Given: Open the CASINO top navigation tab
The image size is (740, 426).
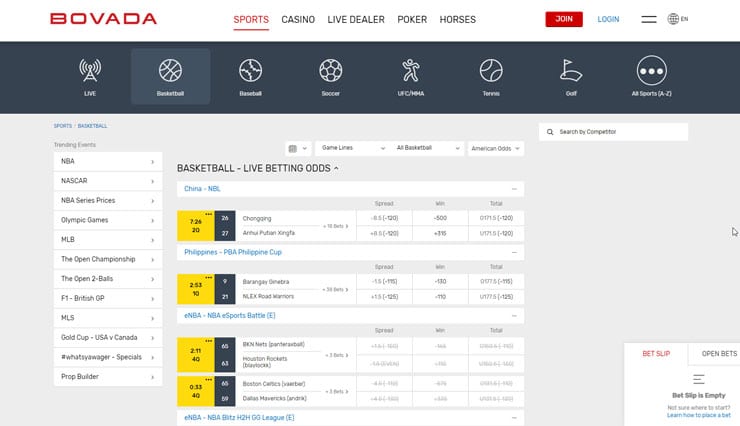Looking at the screenshot, I should 298,20.
